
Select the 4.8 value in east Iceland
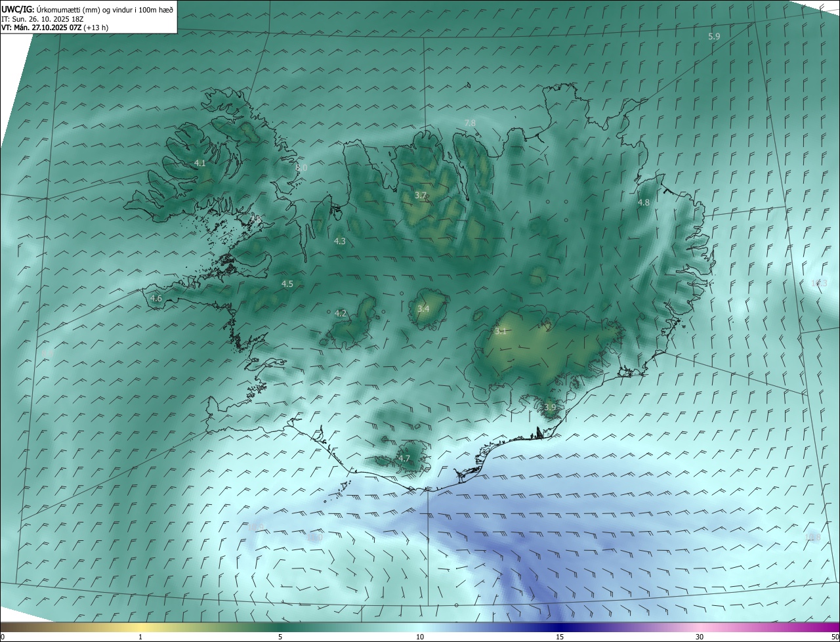click(x=644, y=202)
